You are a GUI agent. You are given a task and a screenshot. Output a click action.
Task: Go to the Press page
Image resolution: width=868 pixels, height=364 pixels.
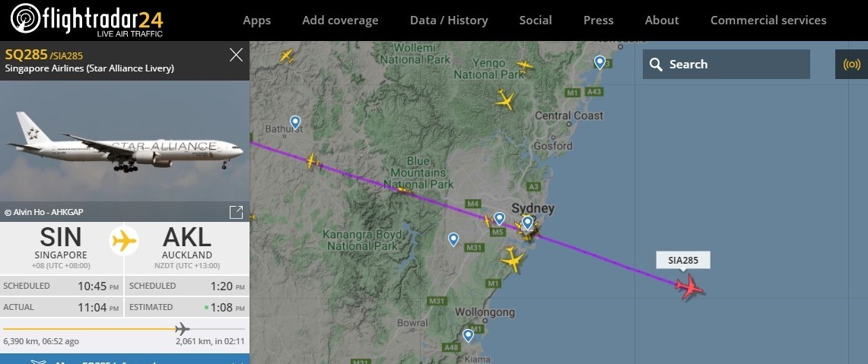(x=599, y=21)
